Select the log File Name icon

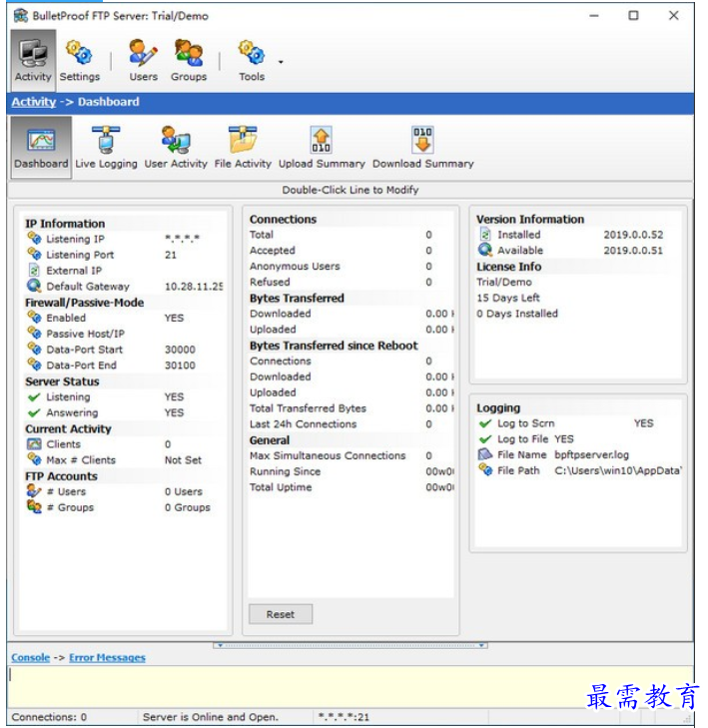click(485, 454)
